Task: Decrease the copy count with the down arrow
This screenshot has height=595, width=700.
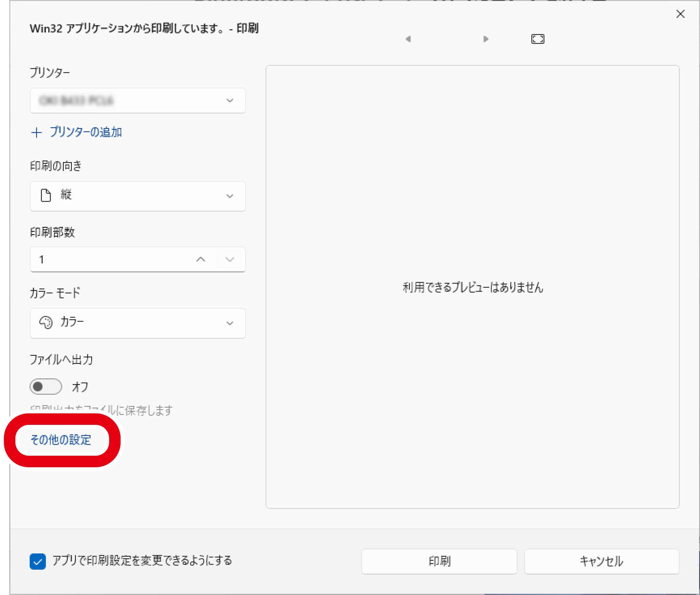Action: (x=230, y=259)
